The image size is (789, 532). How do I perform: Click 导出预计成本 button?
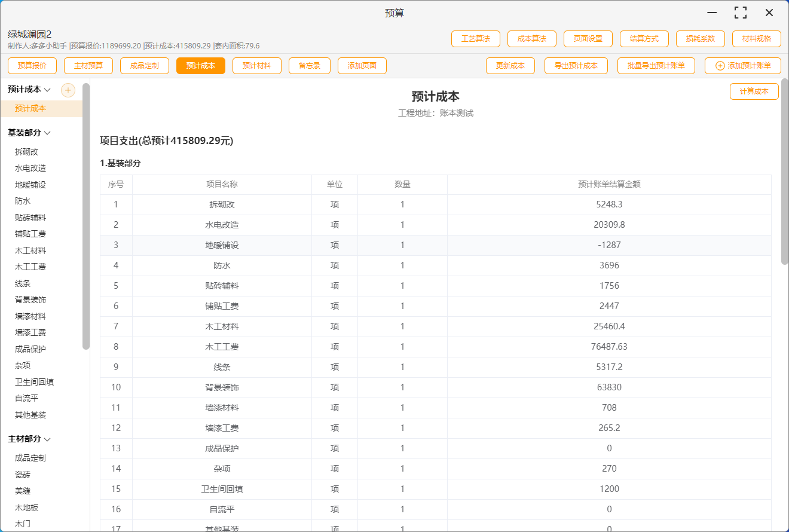(576, 66)
